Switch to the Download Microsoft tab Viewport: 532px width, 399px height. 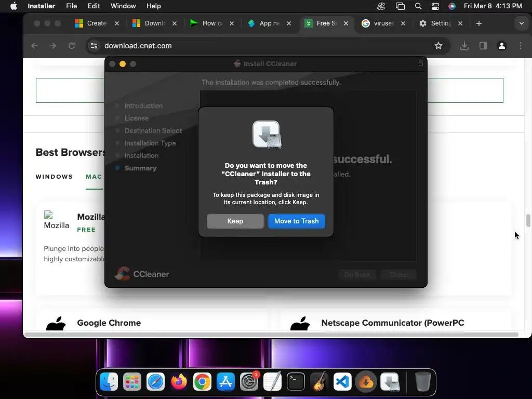pyautogui.click(x=155, y=23)
